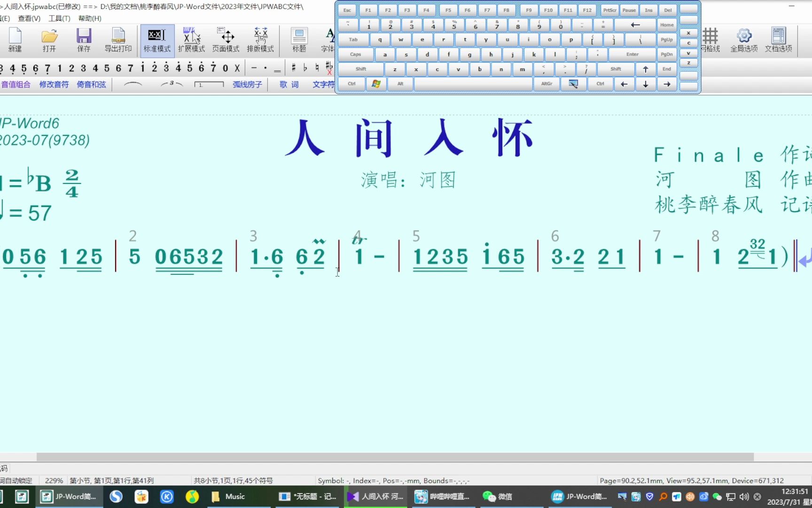Insert low-octave note 6 with dot below
This screenshot has height=508, width=812.
coord(36,69)
